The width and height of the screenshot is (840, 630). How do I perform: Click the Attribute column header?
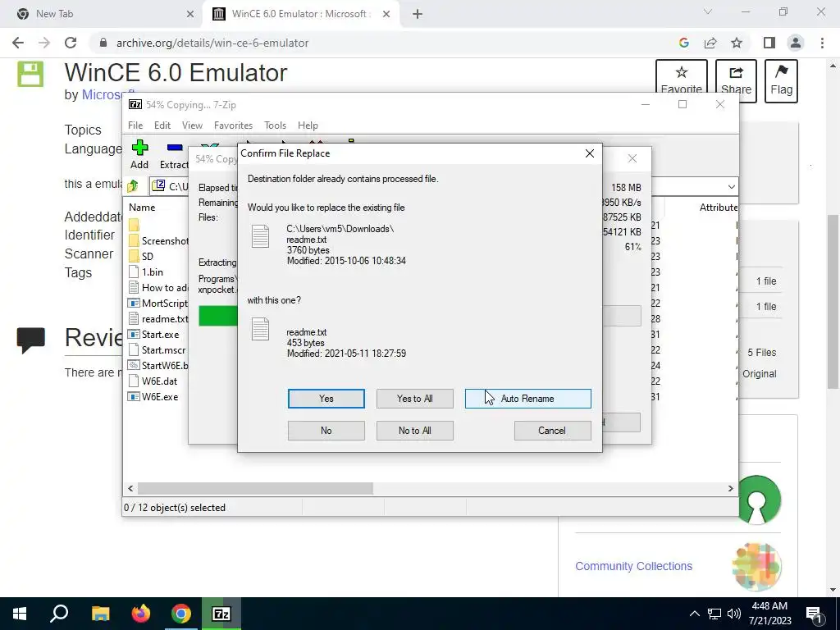click(x=719, y=208)
